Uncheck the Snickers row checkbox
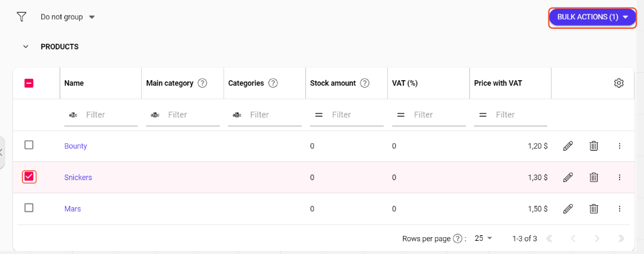The height and width of the screenshot is (254, 644). point(29,176)
